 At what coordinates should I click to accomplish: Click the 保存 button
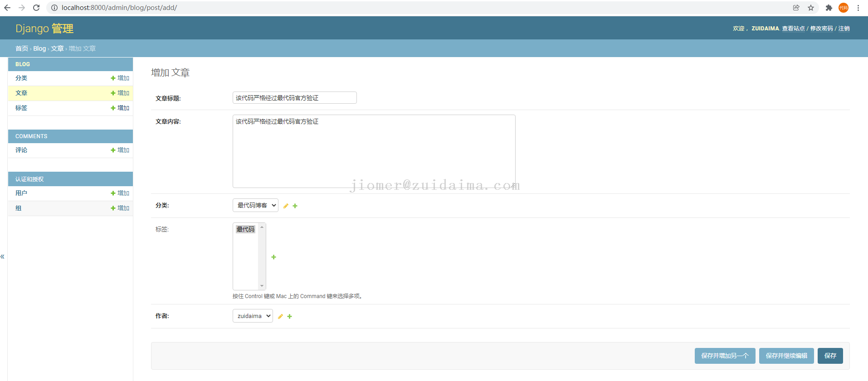click(x=830, y=356)
